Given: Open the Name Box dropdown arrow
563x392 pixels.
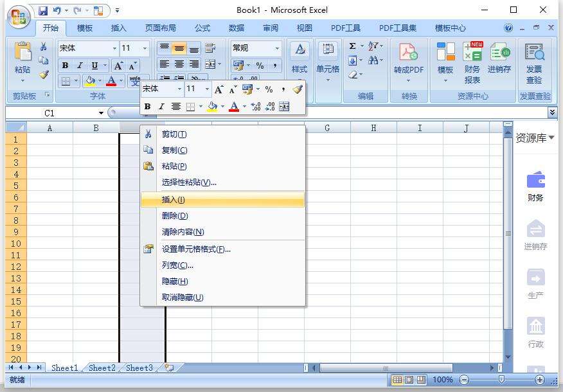Looking at the screenshot, I should click(102, 113).
